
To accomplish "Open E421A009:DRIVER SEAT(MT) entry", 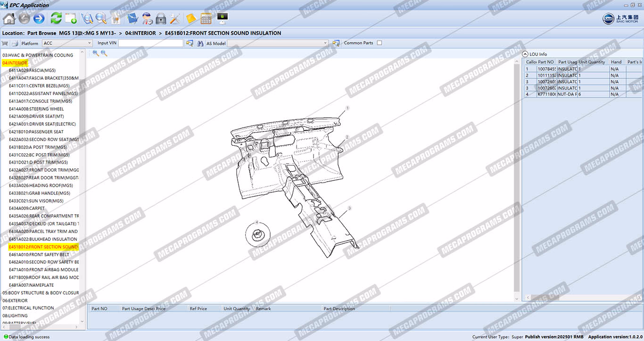I will tap(36, 116).
